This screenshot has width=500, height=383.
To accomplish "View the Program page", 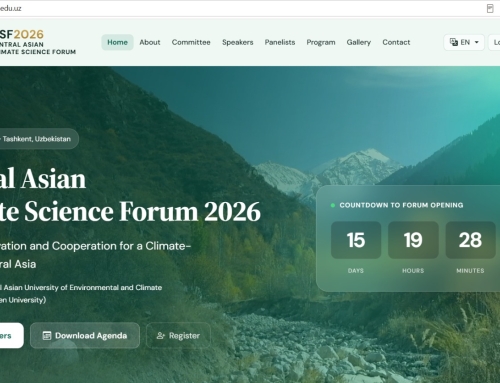I will click(321, 42).
